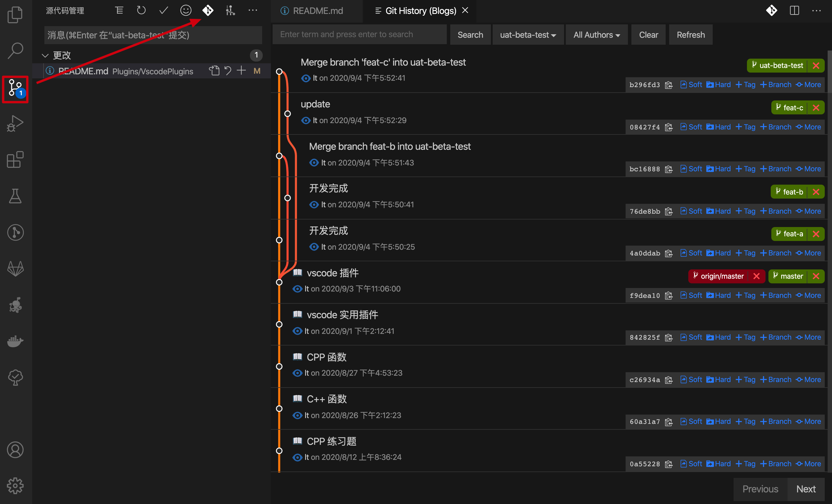Screen dimensions: 832x504
Task: Open the Search view in activity bar
Action: [15, 51]
